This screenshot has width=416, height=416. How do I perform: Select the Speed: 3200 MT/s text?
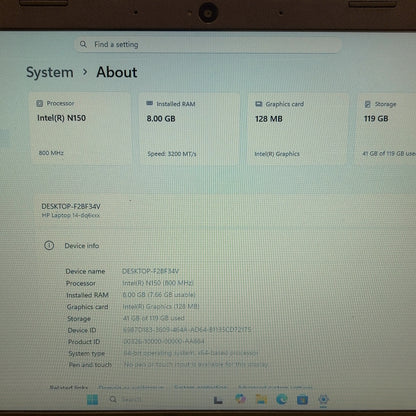pos(172,154)
